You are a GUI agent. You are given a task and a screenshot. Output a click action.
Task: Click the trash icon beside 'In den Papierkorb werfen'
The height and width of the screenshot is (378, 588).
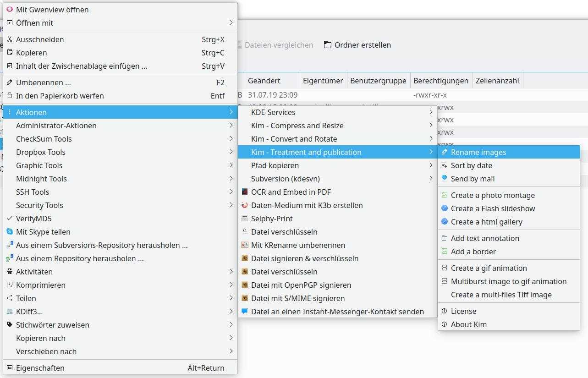[x=10, y=96]
